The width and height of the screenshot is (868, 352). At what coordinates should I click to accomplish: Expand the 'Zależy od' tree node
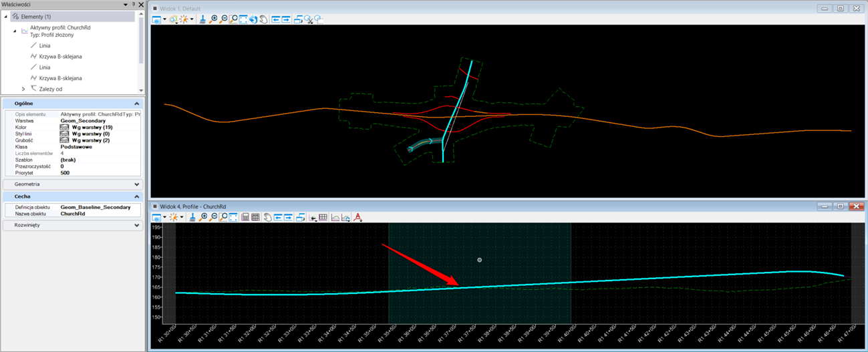(x=23, y=89)
